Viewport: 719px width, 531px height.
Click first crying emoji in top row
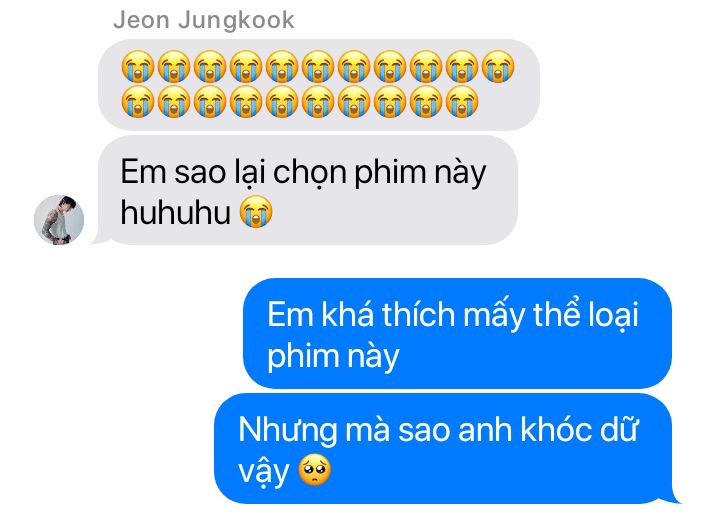[138, 66]
